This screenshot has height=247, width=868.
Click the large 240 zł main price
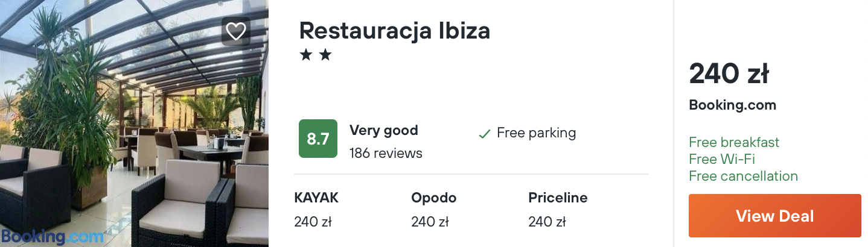coord(729,74)
